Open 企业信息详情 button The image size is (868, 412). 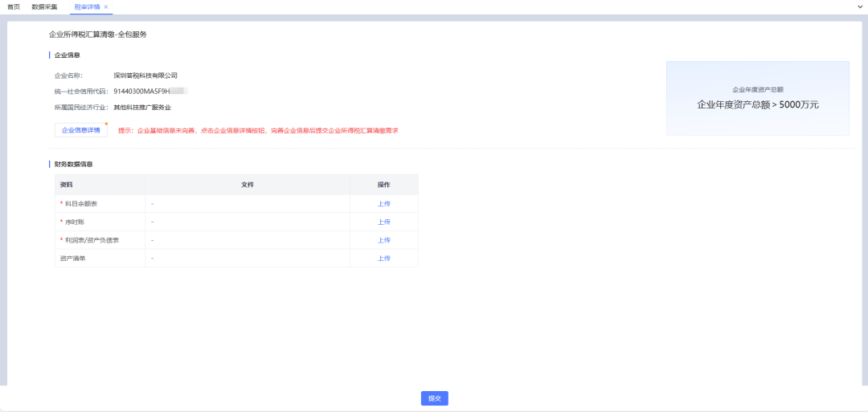click(81, 131)
